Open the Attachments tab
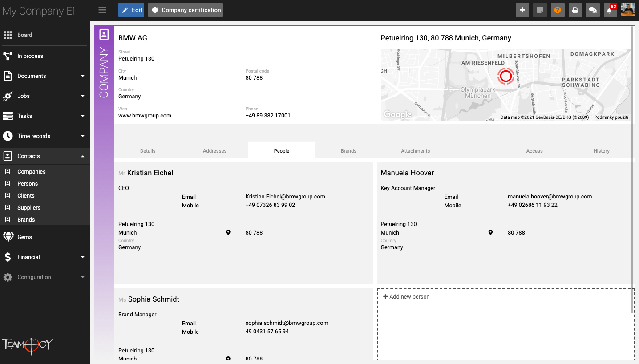This screenshot has height=364, width=639. point(416,151)
